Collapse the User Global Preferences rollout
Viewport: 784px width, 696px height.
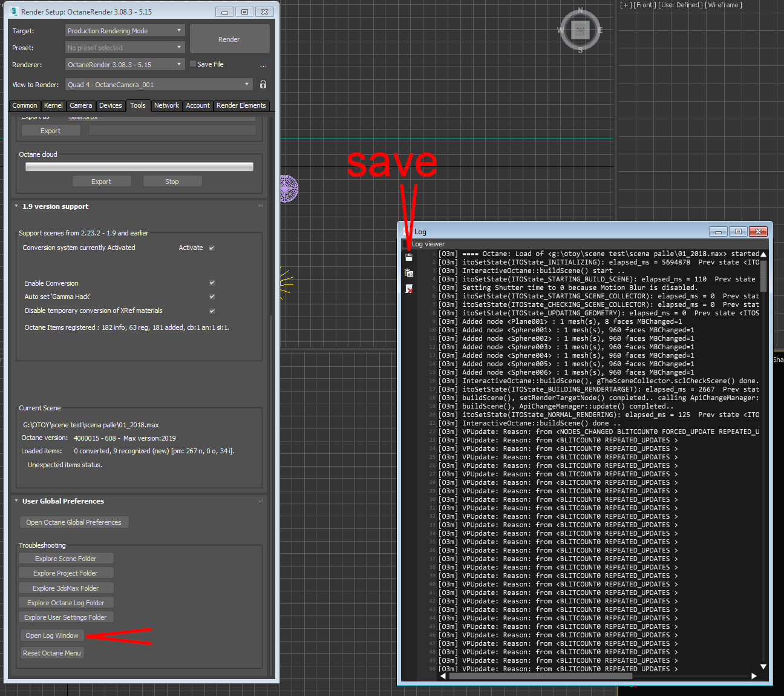[x=16, y=501]
